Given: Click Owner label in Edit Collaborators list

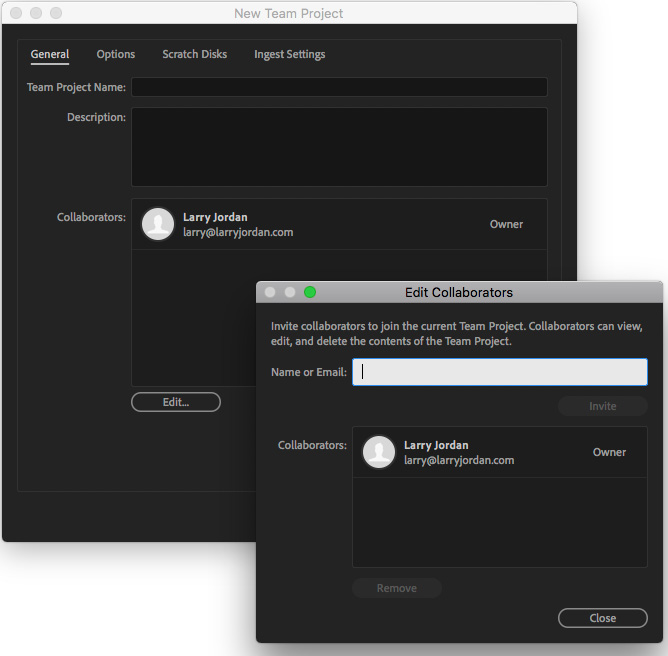Looking at the screenshot, I should 609,452.
